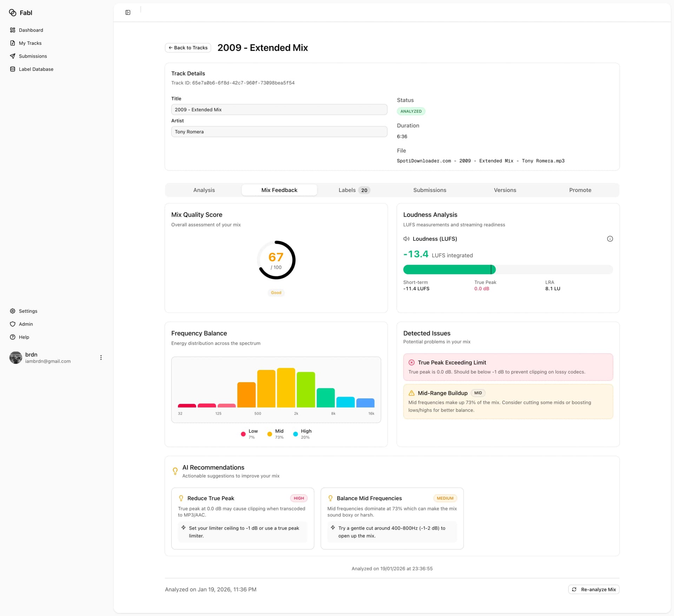
Task: Click the Title input field
Action: 279,110
